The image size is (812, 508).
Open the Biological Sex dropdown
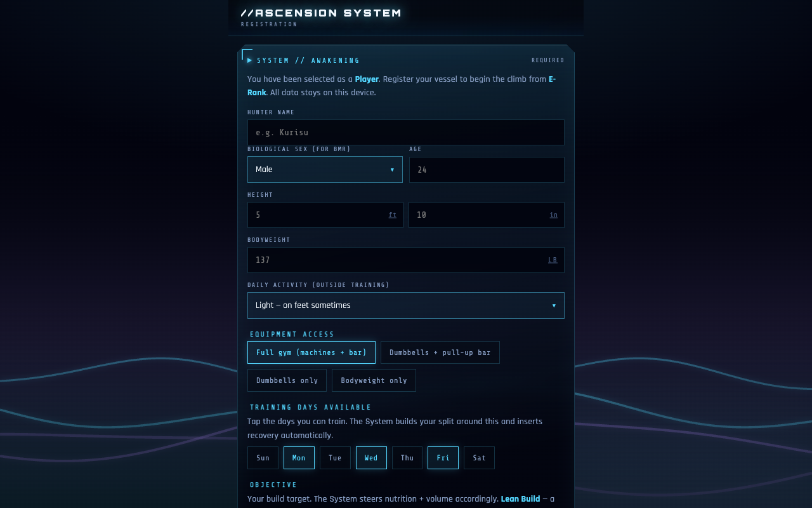[x=325, y=170]
